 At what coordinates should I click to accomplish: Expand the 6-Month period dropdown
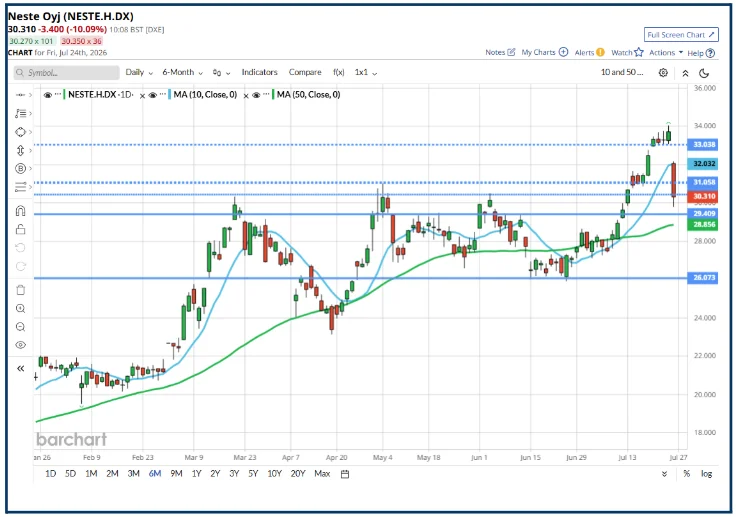(182, 72)
